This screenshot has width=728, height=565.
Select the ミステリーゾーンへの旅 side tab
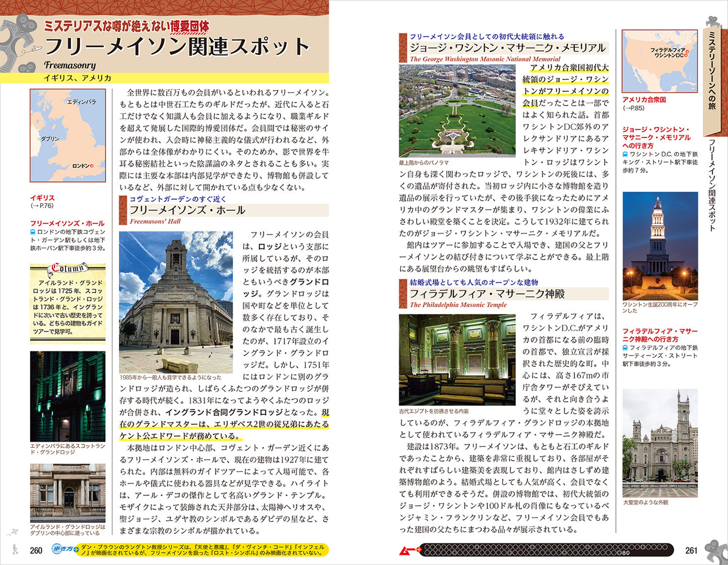pyautogui.click(x=711, y=71)
